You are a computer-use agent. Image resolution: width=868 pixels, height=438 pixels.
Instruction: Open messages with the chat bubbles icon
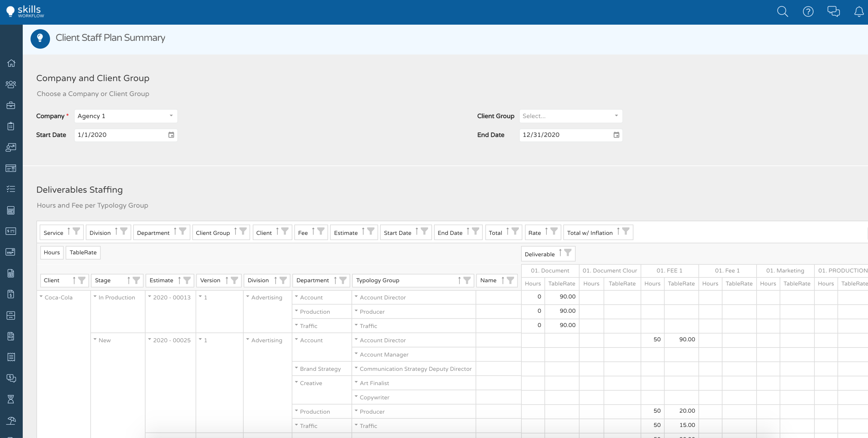click(833, 11)
